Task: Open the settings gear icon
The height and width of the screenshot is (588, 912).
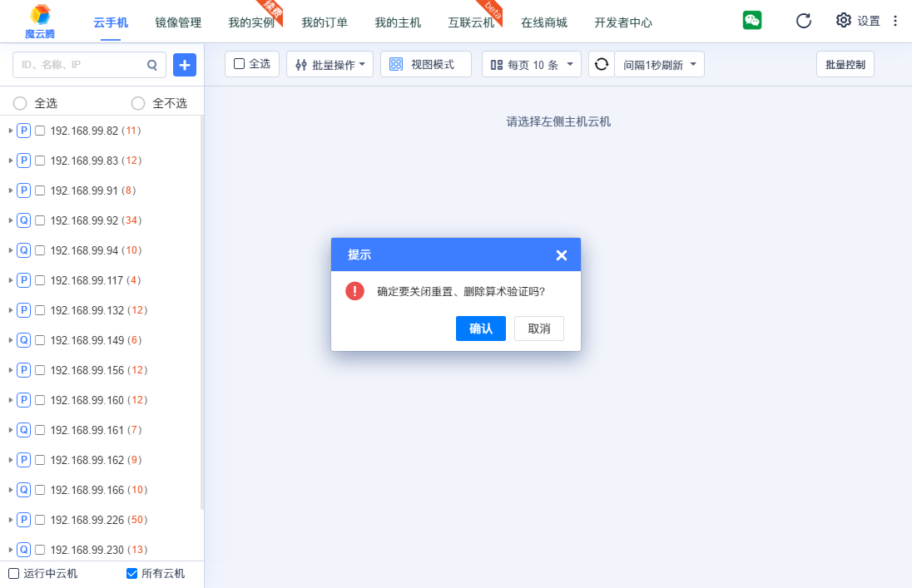Action: point(844,21)
